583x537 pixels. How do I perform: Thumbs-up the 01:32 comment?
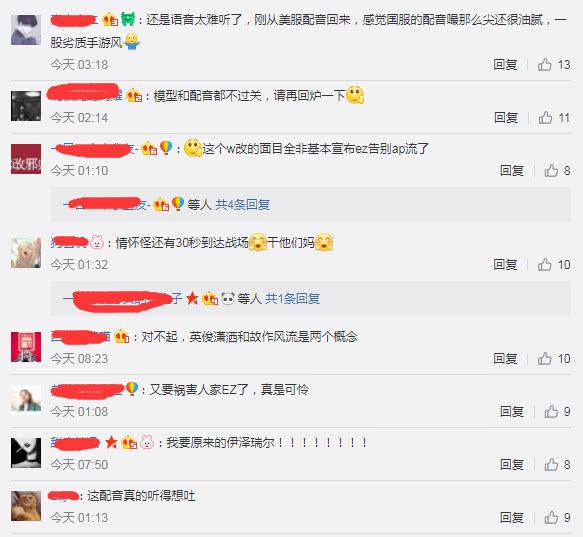coord(545,265)
